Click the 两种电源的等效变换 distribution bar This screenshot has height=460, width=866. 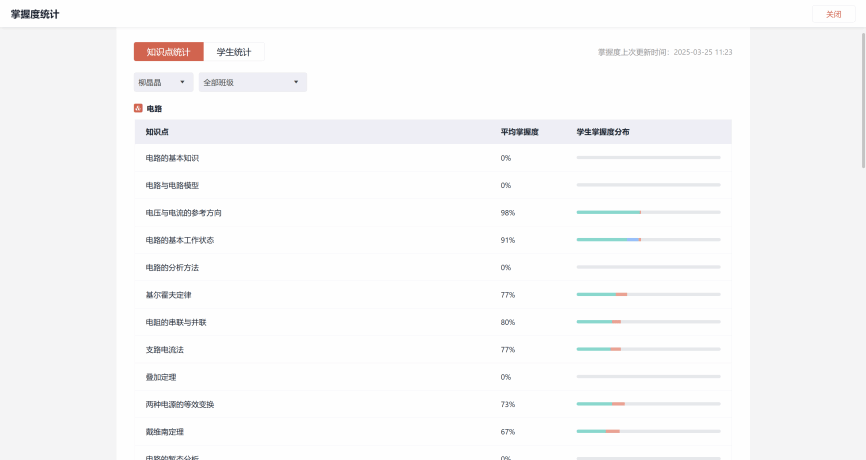click(x=648, y=404)
